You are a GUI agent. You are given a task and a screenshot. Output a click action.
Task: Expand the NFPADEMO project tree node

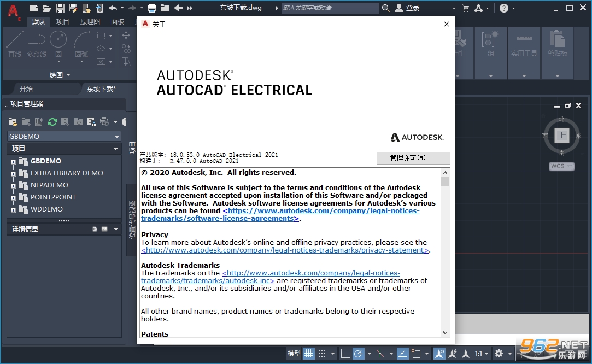(13, 186)
